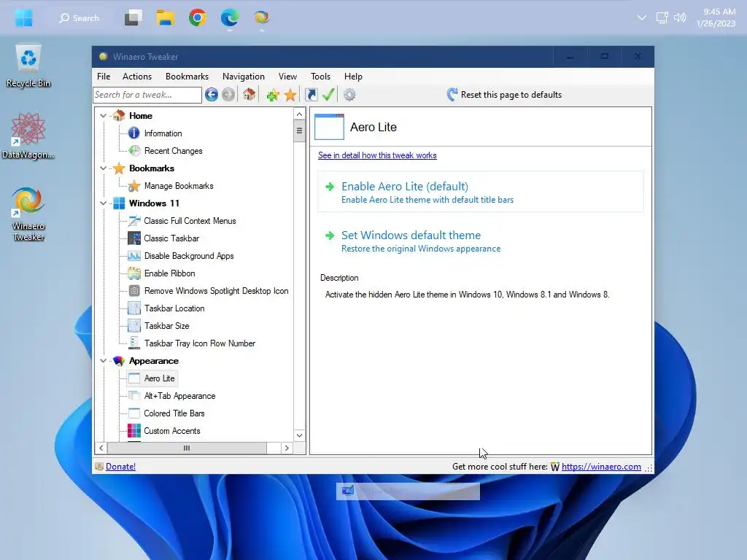Add bookmark with green plus star icon
Viewport: 747px width, 560px height.
click(273, 95)
